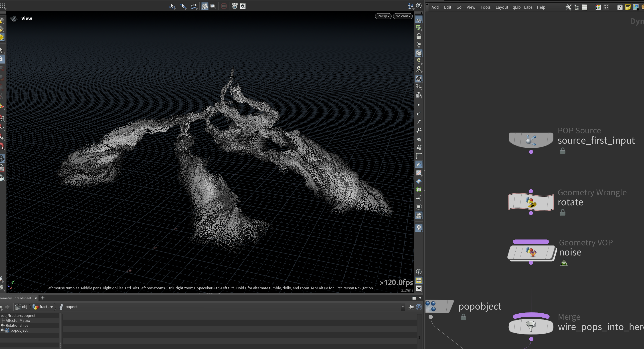Image resolution: width=644 pixels, height=349 pixels.
Task: Toggle the point numbers display option
Action: pos(419,130)
